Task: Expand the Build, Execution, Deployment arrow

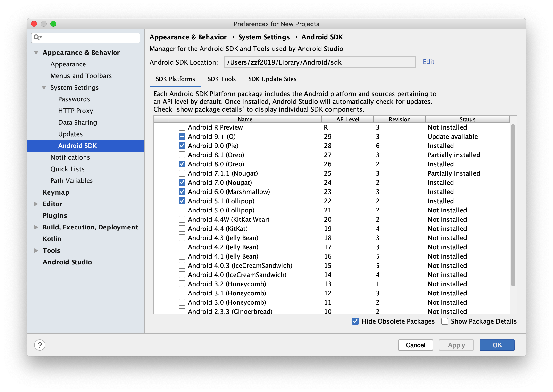Action: [36, 227]
